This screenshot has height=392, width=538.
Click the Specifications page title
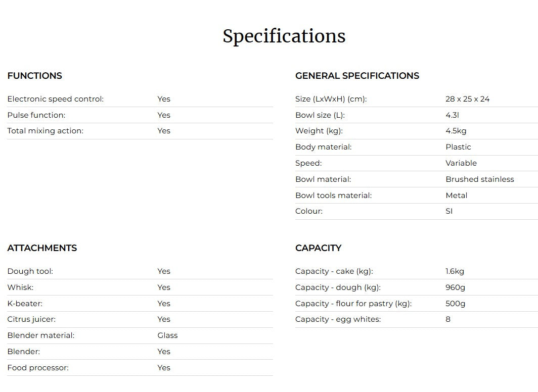click(x=284, y=36)
